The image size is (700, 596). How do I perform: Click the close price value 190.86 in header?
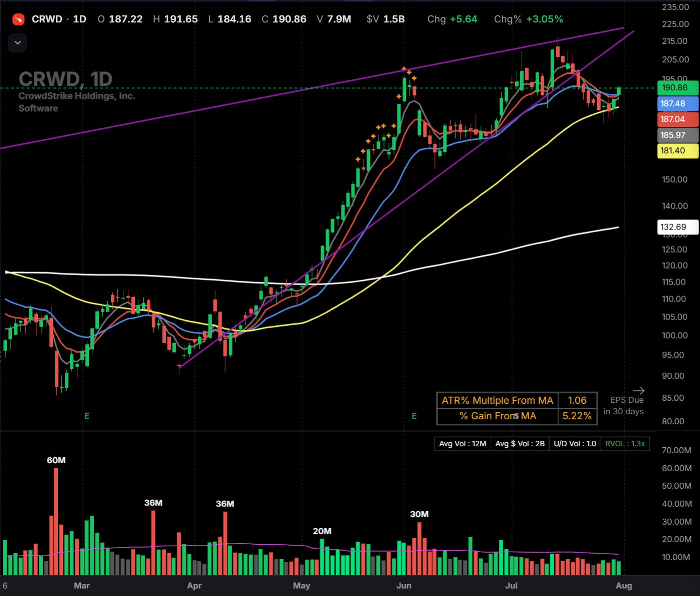tap(290, 19)
